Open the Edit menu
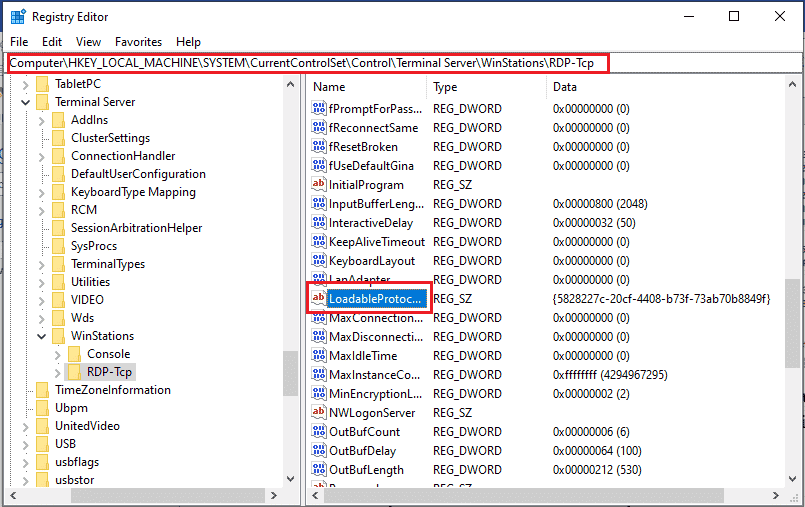The image size is (805, 507). 52,42
